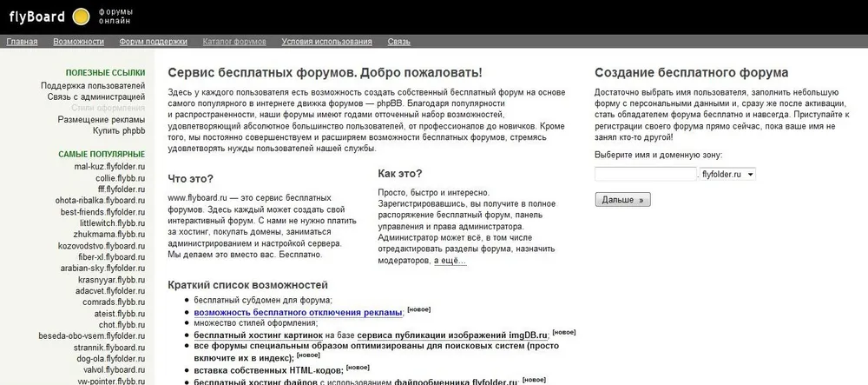The image size is (868, 385).
Task: Open Размещение рекламы link
Action: pos(102,119)
